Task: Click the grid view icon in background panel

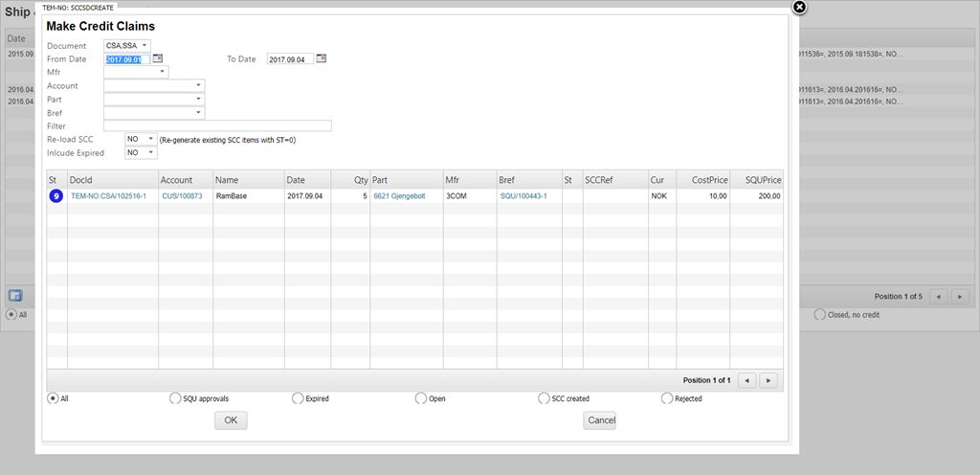Action: (x=15, y=295)
